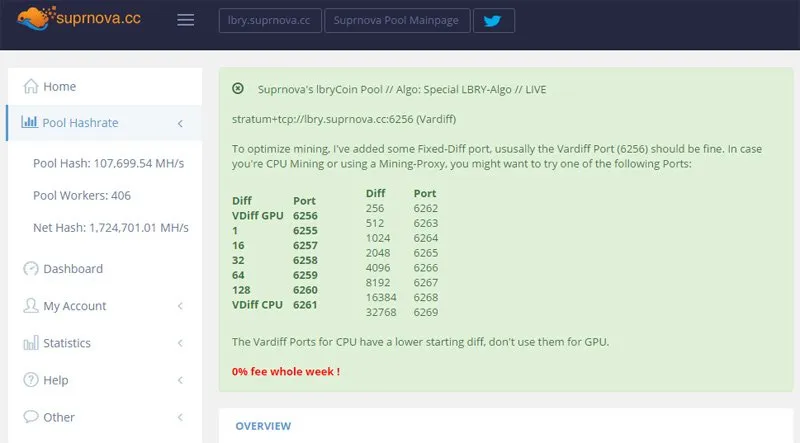
Task: Click diff value 4096
Action: click(x=378, y=267)
